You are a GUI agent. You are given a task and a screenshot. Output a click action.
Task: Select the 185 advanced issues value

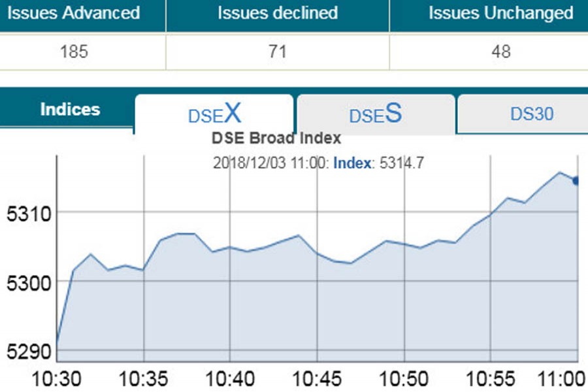point(73,52)
